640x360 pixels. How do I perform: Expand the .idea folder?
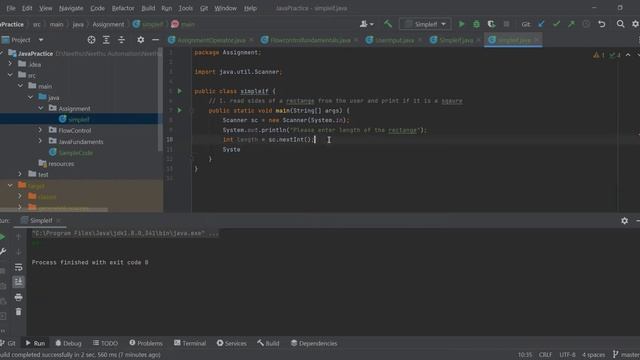(x=10, y=64)
